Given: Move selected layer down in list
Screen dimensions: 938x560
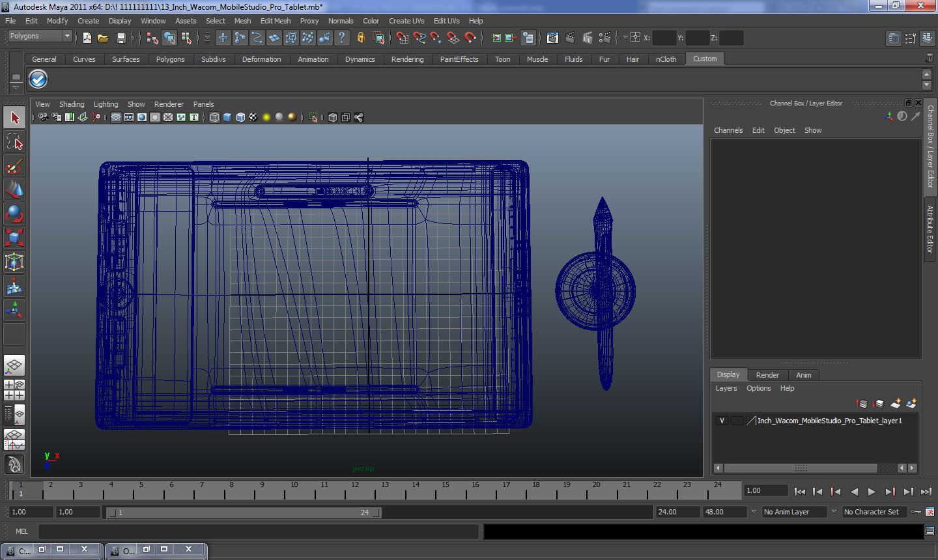Looking at the screenshot, I should (x=878, y=404).
